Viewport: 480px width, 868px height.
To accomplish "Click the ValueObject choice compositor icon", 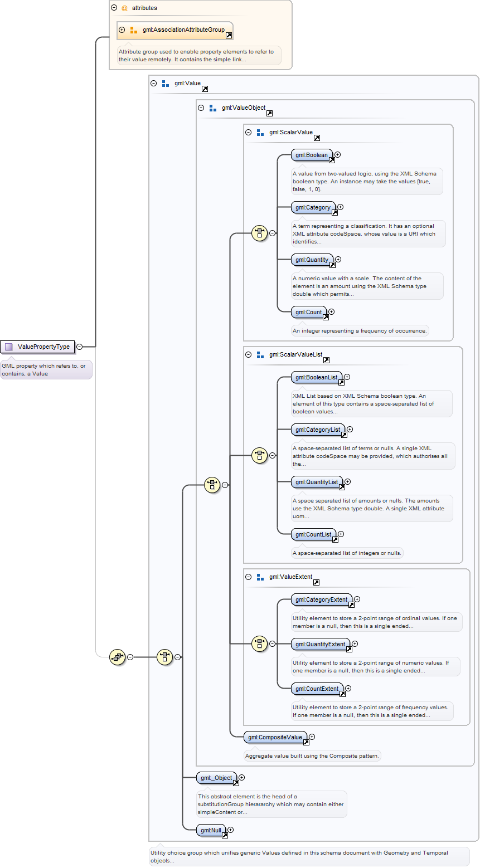I will coord(212,485).
